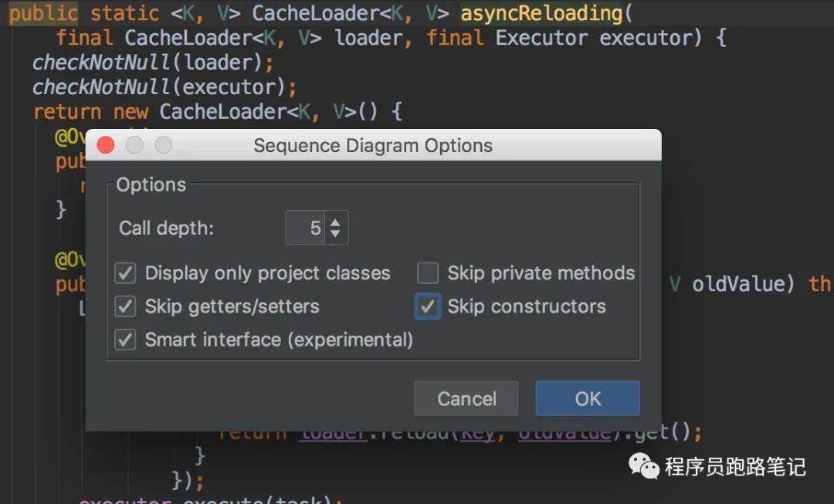Click the WeChat logo in the watermark
834x504 pixels.
[x=644, y=465]
